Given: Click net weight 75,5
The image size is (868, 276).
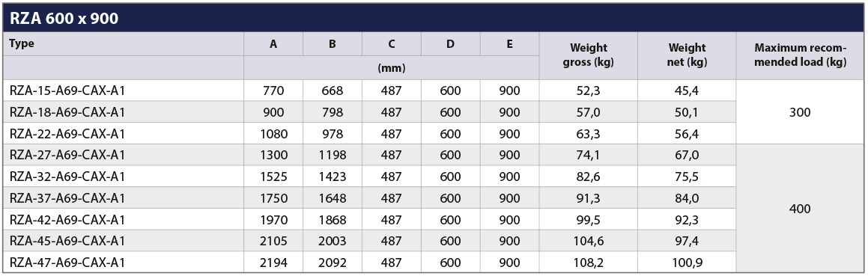Looking at the screenshot, I should click(687, 177).
